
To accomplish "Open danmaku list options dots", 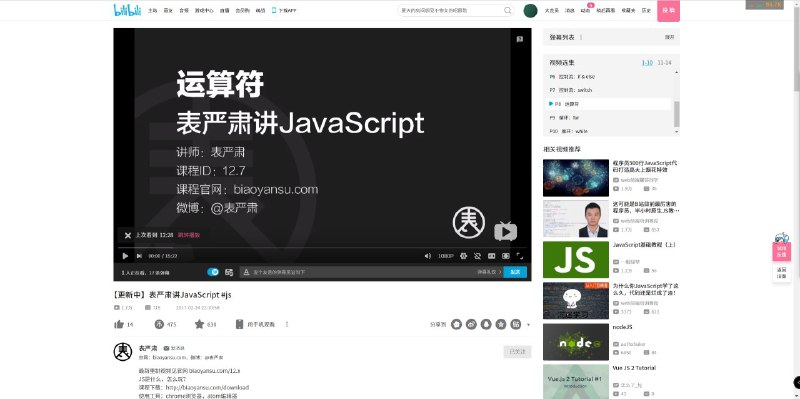I will [x=581, y=37].
